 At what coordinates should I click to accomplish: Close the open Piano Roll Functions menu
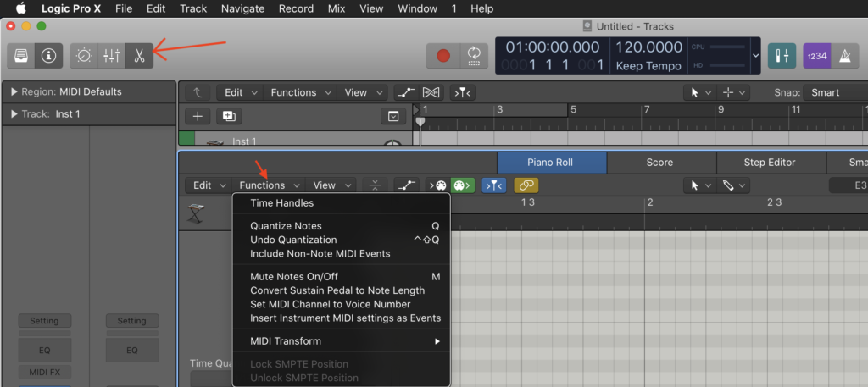[x=269, y=185]
